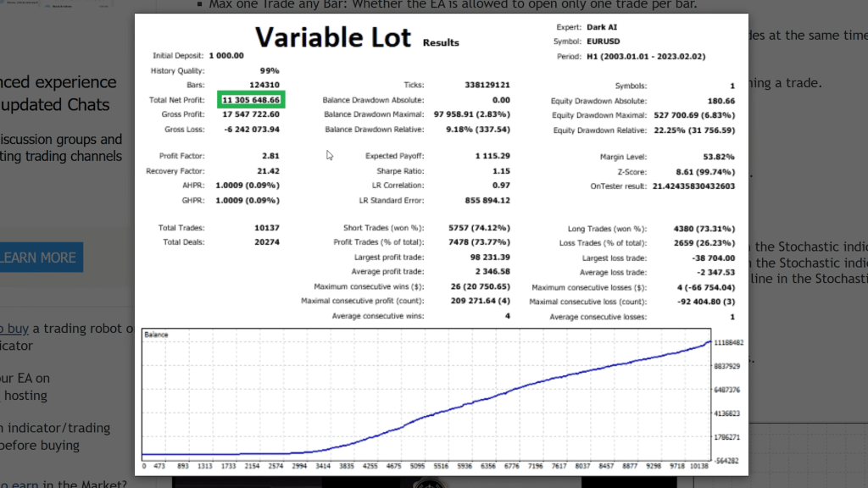Image resolution: width=868 pixels, height=488 pixels.
Task: Open the 'to buy' trading robot link
Action: [13, 329]
